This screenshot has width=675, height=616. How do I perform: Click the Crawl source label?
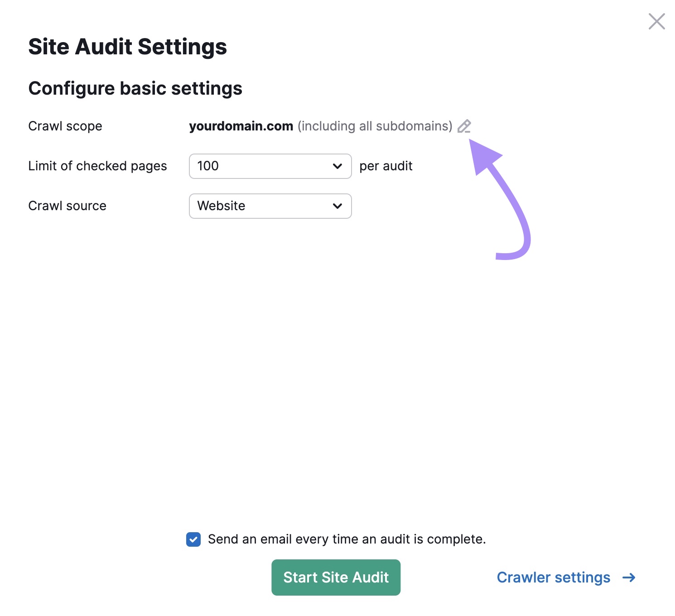67,206
